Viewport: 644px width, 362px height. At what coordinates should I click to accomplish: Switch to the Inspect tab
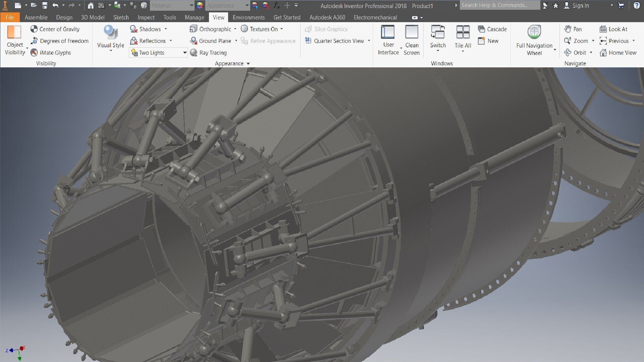pyautogui.click(x=146, y=17)
